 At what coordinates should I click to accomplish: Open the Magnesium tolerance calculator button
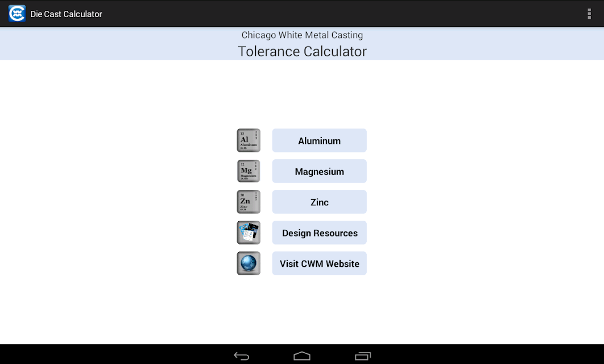point(319,171)
